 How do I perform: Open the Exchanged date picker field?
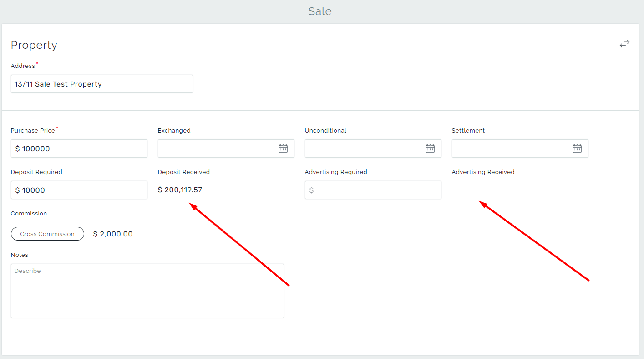click(218, 148)
